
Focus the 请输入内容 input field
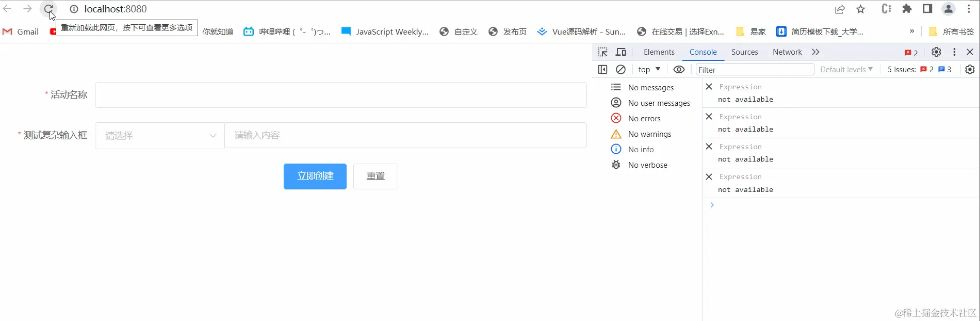pos(406,135)
